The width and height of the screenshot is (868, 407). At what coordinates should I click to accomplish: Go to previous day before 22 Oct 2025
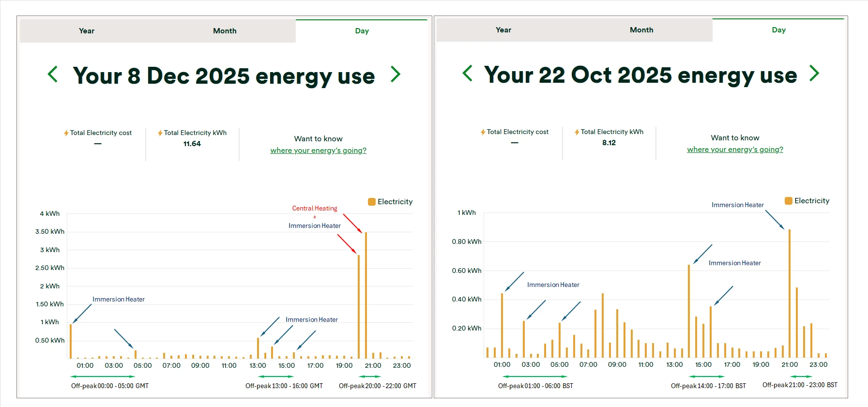(x=467, y=74)
